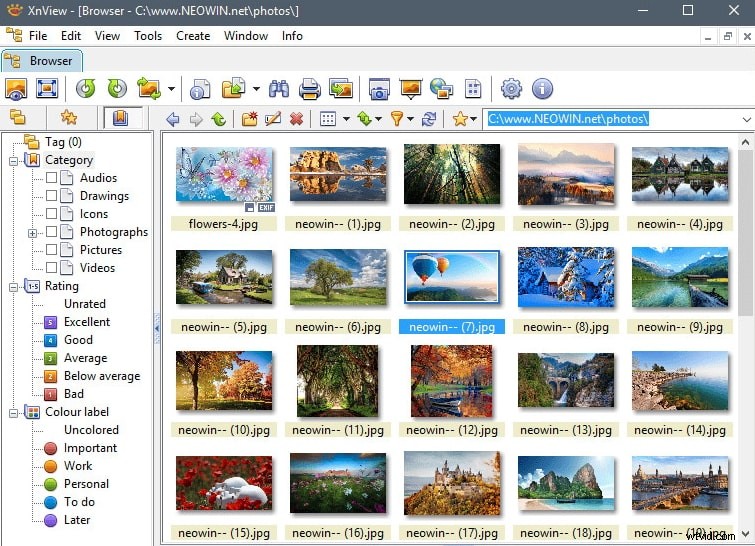Click the batch convert icon
Viewport: 755px width, 546px height.
(x=149, y=89)
